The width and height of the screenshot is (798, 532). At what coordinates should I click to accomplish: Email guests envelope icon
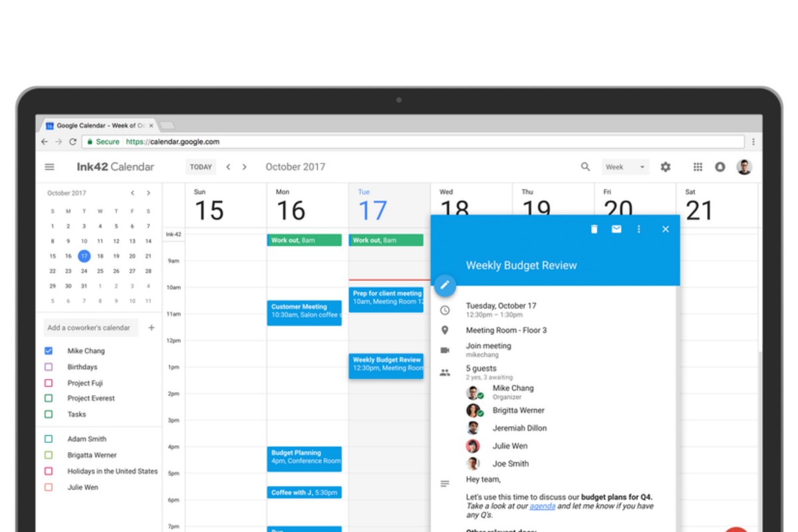[x=616, y=229]
